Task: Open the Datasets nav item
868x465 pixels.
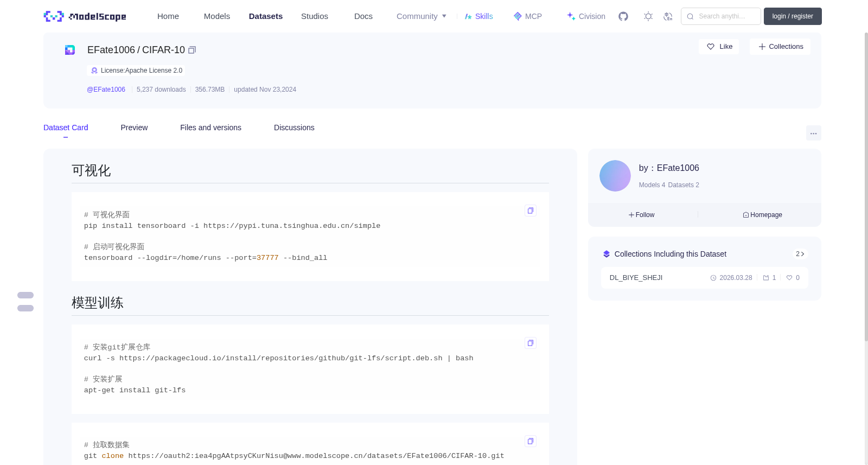Action: tap(266, 16)
